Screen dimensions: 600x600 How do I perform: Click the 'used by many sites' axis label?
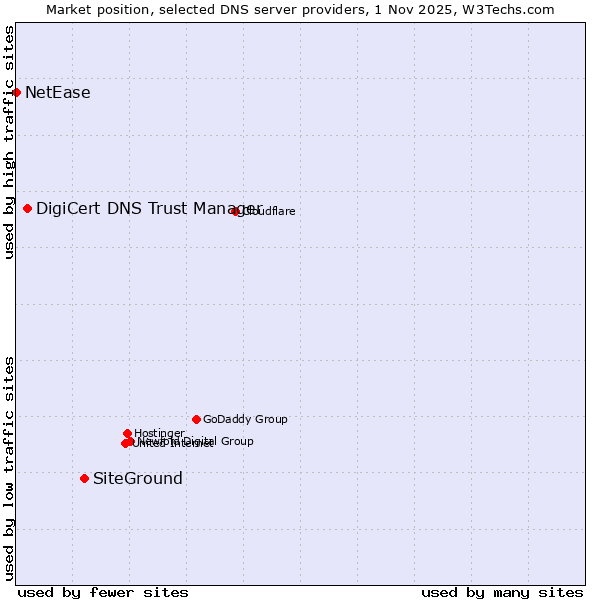pos(502,592)
